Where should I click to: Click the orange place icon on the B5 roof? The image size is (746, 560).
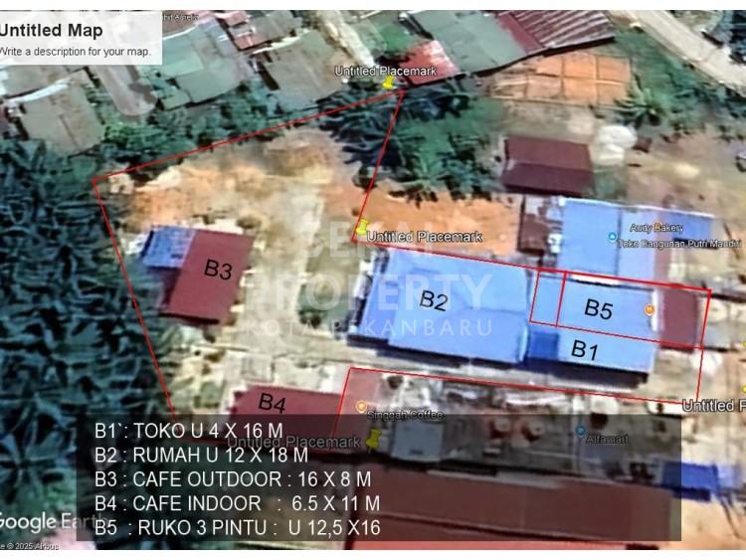[650, 310]
